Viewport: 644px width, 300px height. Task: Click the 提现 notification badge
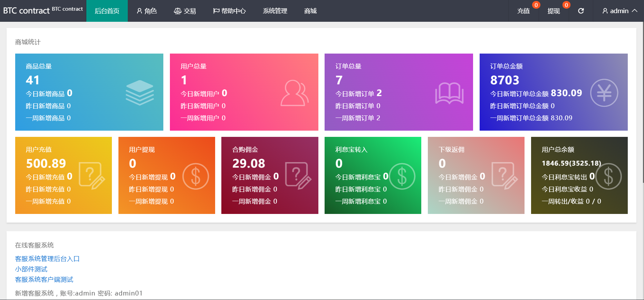click(566, 5)
